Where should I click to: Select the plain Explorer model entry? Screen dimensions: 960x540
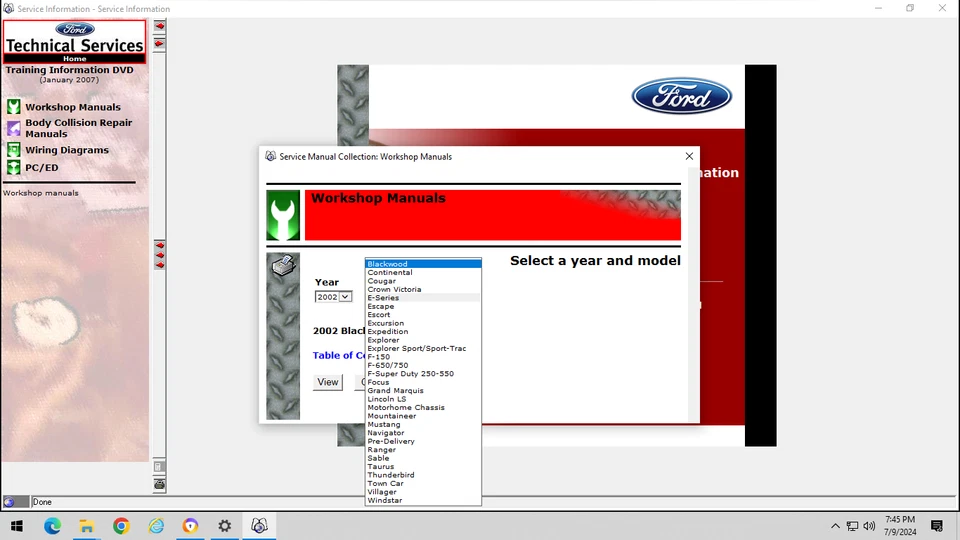(x=423, y=340)
